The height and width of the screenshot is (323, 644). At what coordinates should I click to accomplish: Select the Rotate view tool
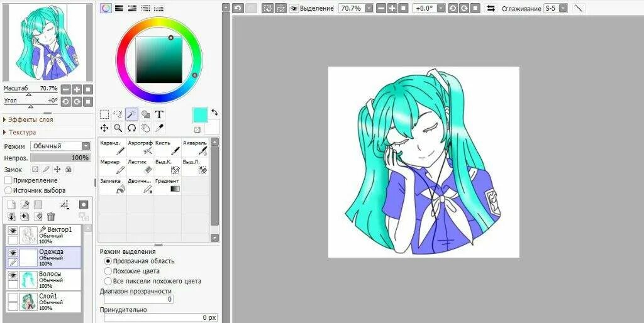(x=131, y=128)
